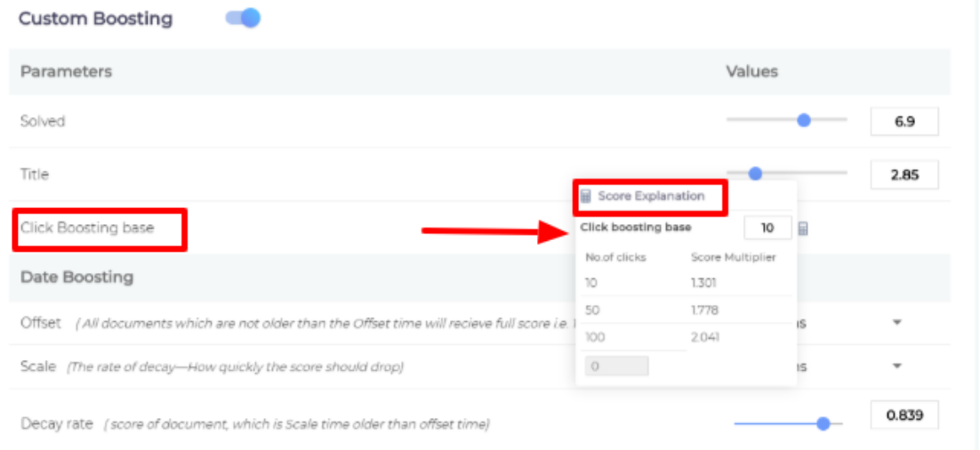Focus the Title value field showing 2.85

pos(904,175)
